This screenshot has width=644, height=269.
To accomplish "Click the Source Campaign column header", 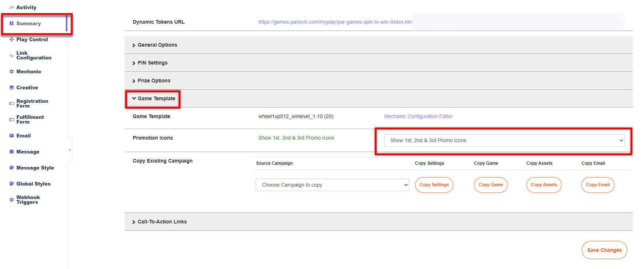I will [x=274, y=163].
